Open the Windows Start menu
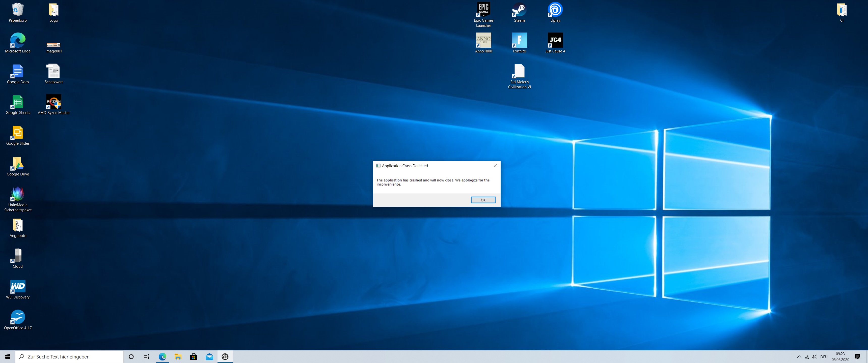This screenshot has width=868, height=363. pyautogui.click(x=8, y=357)
